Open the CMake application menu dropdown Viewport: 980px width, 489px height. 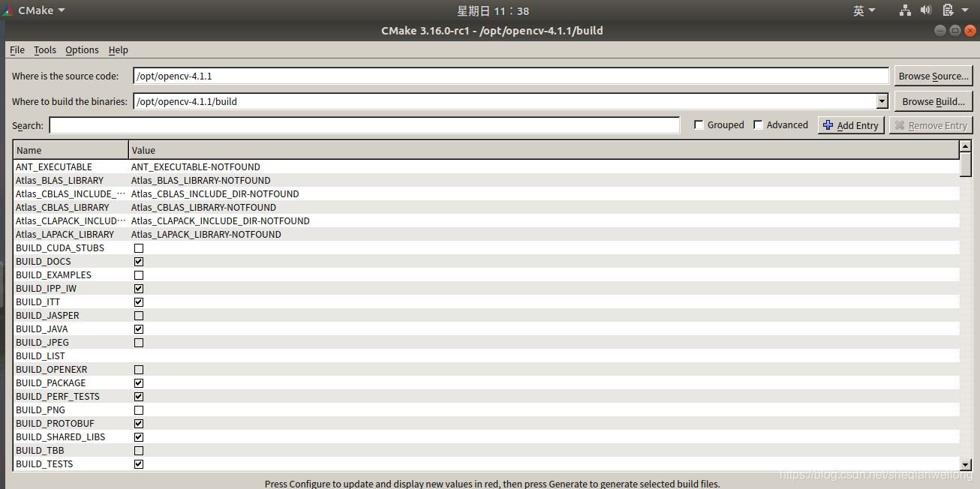(x=41, y=10)
